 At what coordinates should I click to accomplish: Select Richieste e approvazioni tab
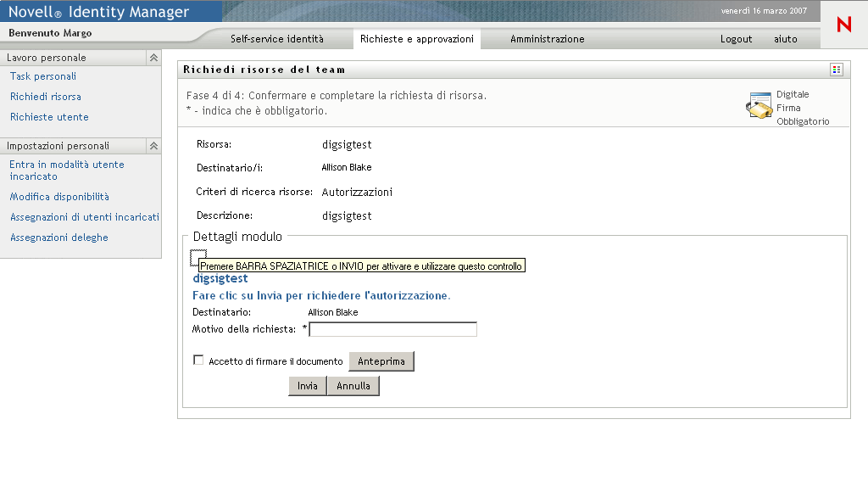(416, 39)
